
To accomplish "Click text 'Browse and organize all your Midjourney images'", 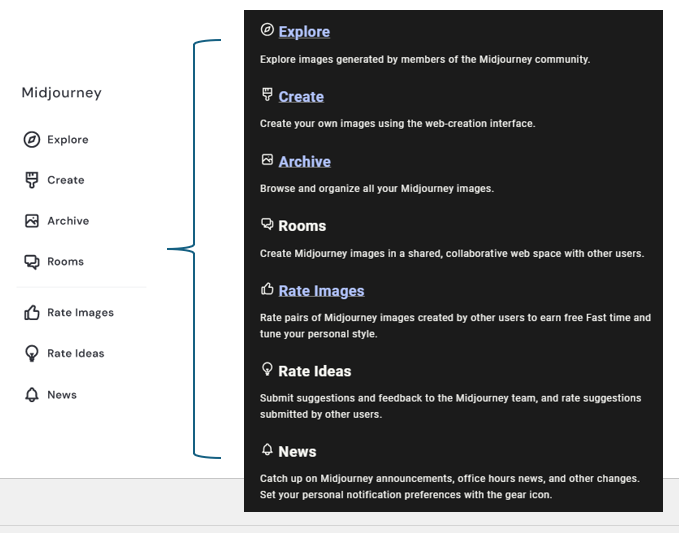I will (375, 189).
